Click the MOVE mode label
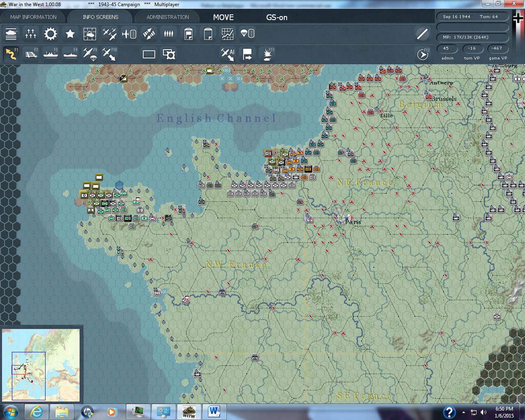 [223, 17]
